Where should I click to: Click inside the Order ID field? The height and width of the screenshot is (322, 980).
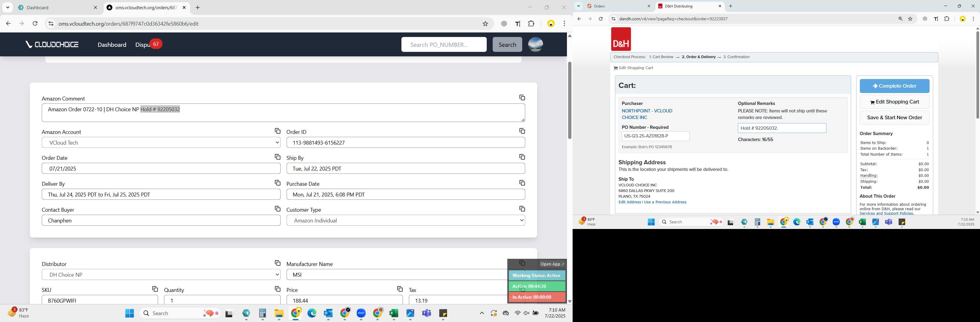(x=406, y=143)
